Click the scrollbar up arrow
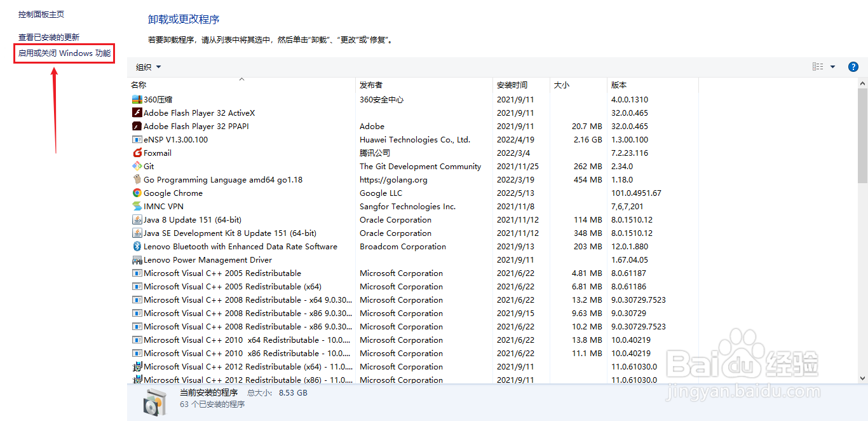Image resolution: width=868 pixels, height=421 pixels. point(863,83)
